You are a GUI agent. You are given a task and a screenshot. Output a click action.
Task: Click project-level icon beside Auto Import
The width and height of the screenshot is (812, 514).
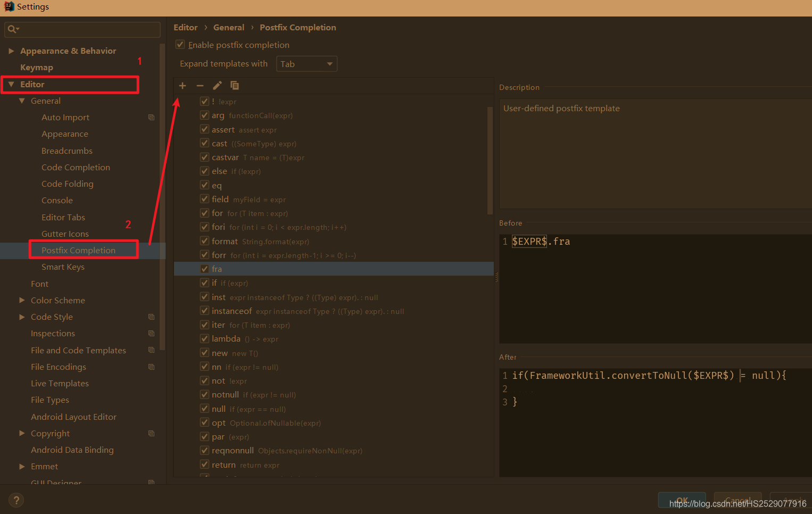(x=152, y=118)
